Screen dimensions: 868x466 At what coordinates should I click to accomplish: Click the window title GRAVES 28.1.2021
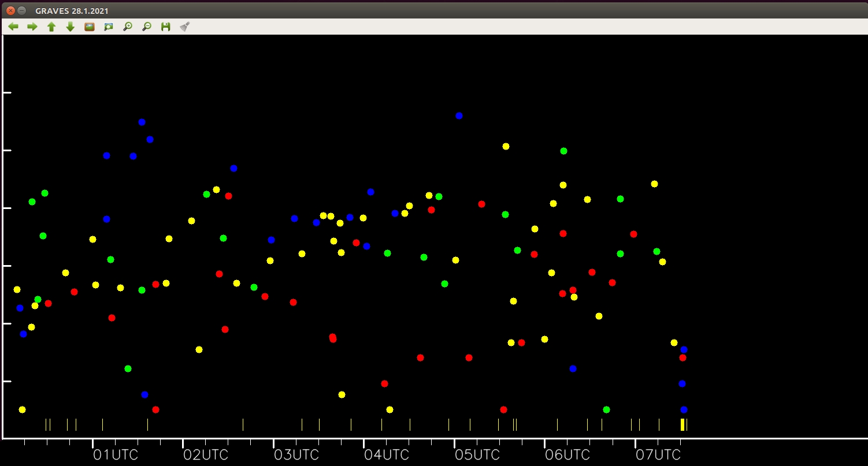tap(72, 11)
